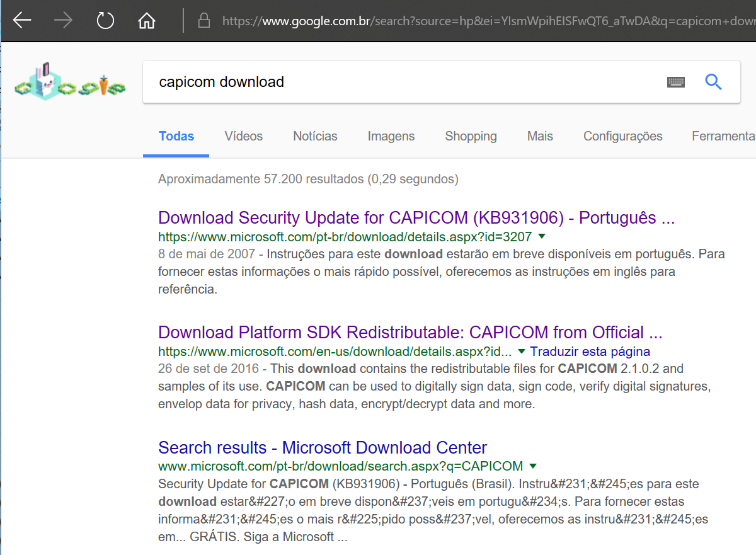Open Download Security Update for CAPICOM result
The image size is (756, 555).
tap(416, 218)
